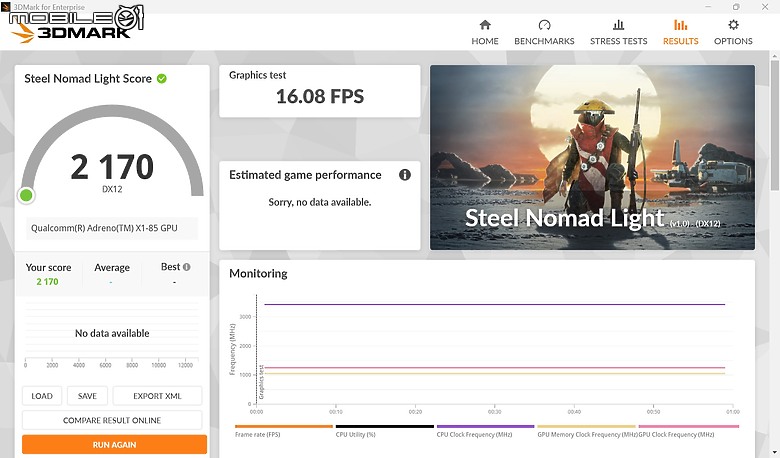Click the Graphics test marker in chart
The image size is (780, 458).
(x=262, y=382)
